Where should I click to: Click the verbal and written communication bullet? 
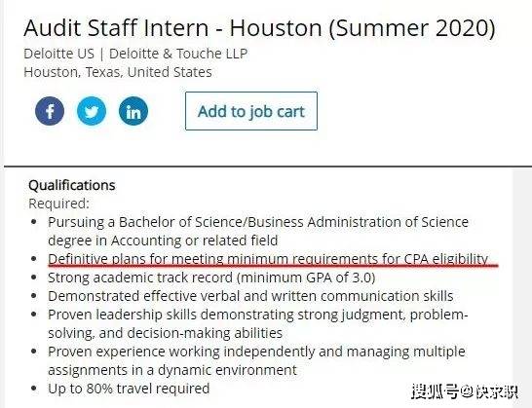250,296
